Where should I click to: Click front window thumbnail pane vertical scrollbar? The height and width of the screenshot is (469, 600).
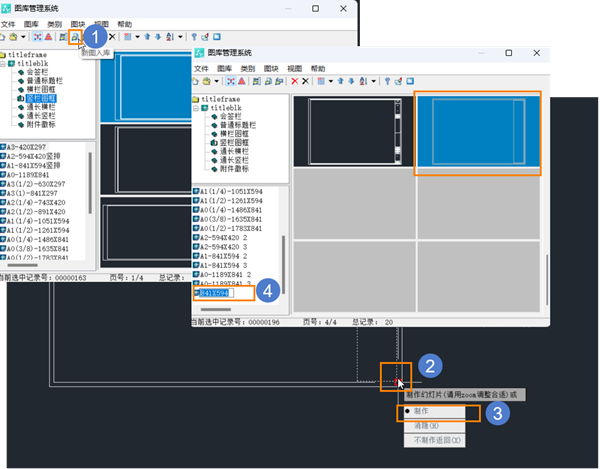click(547, 280)
